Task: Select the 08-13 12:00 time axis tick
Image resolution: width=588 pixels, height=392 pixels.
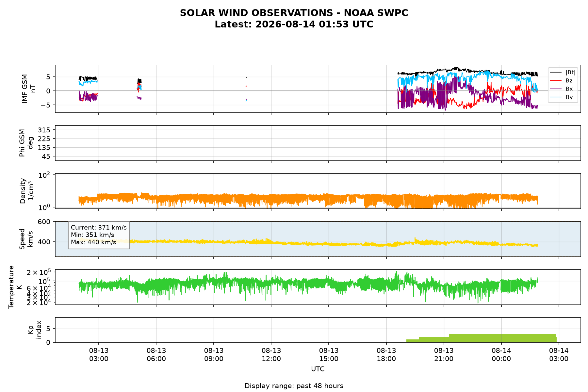Action: [x=271, y=355]
